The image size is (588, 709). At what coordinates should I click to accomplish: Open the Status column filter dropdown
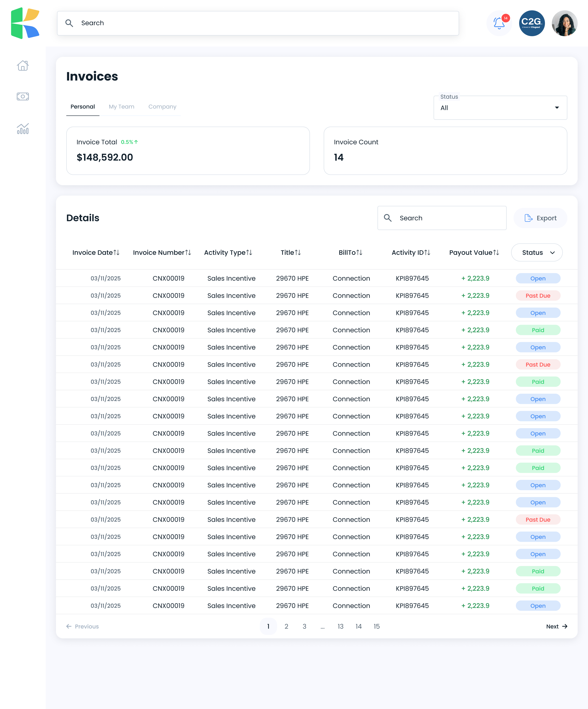tap(537, 253)
